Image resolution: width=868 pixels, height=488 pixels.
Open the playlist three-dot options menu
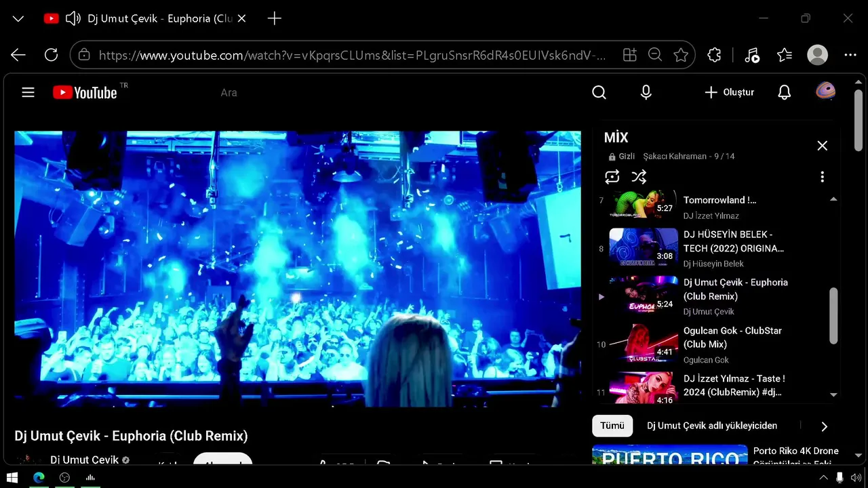click(823, 177)
